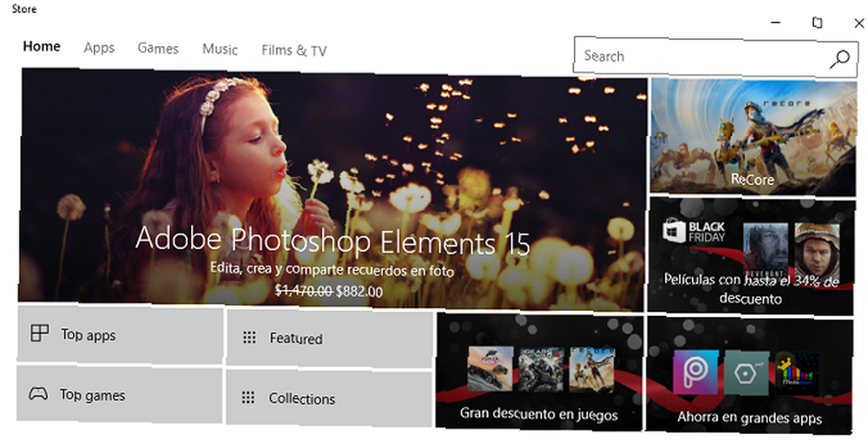
Task: Click the text "Edita, crea y comparte recuerdos en foto"
Action: point(332,270)
